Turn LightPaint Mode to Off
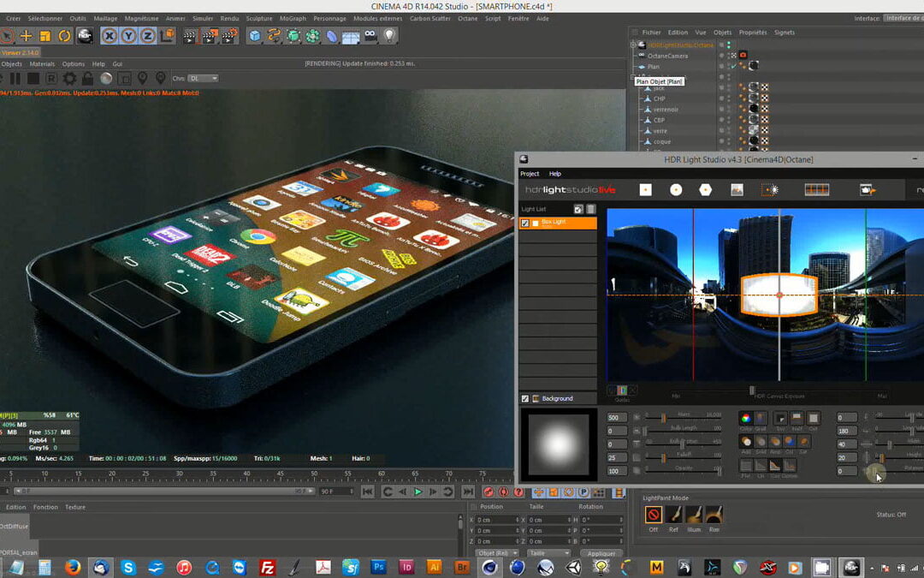This screenshot has height=578, width=924. pos(654,515)
